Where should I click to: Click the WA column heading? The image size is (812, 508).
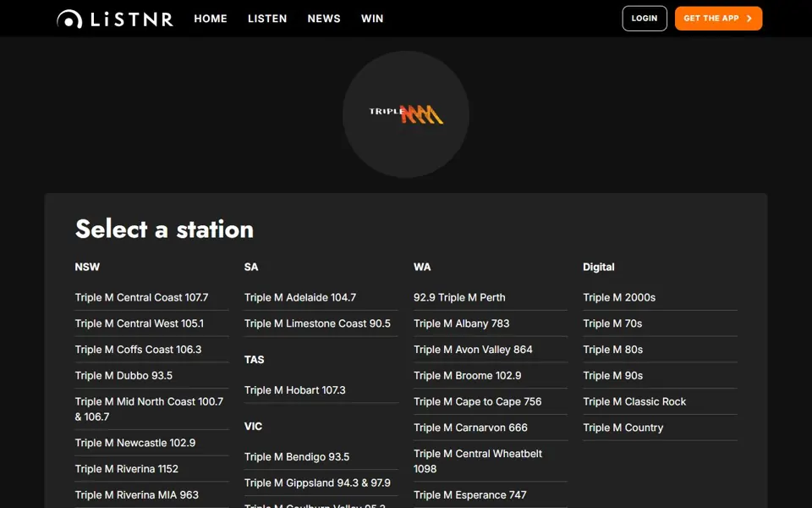pyautogui.click(x=422, y=267)
